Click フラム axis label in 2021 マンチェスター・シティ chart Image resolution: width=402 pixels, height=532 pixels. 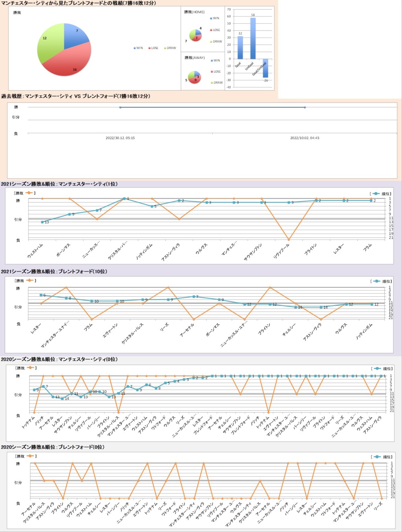pos(367,248)
